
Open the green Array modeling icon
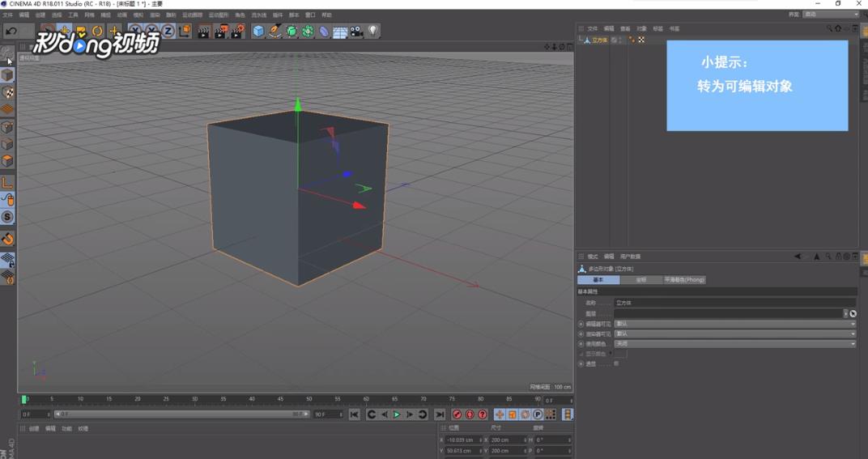click(308, 32)
